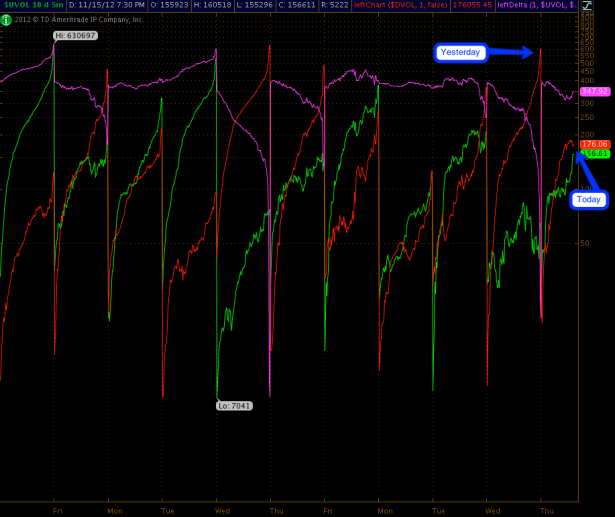Click the $UVOL 10 d 5m symbol label
The image size is (615, 517).
[x=33, y=5]
